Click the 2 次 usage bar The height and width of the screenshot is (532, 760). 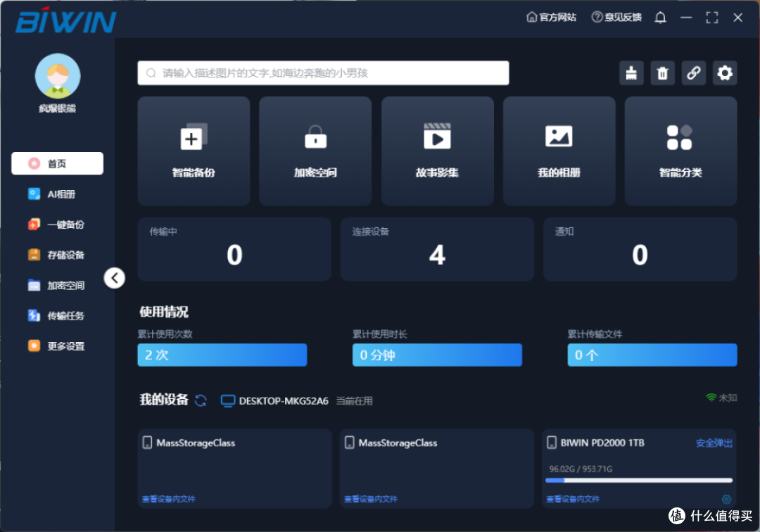(222, 355)
